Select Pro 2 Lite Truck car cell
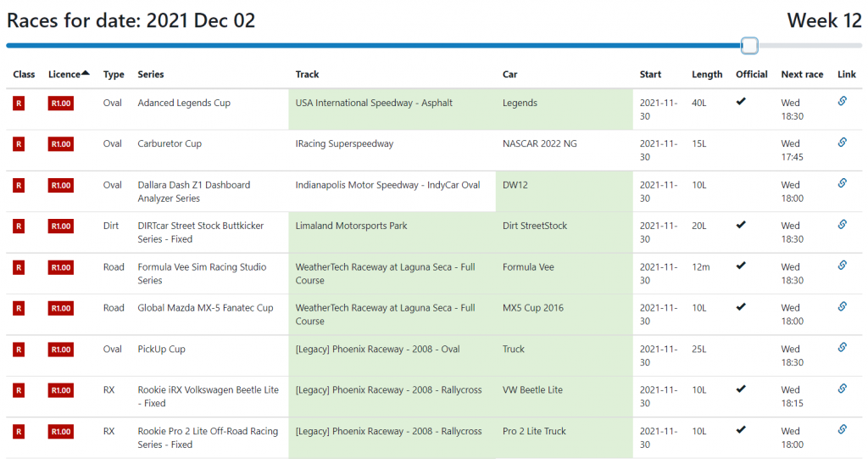This screenshot has width=868, height=459. [564, 438]
